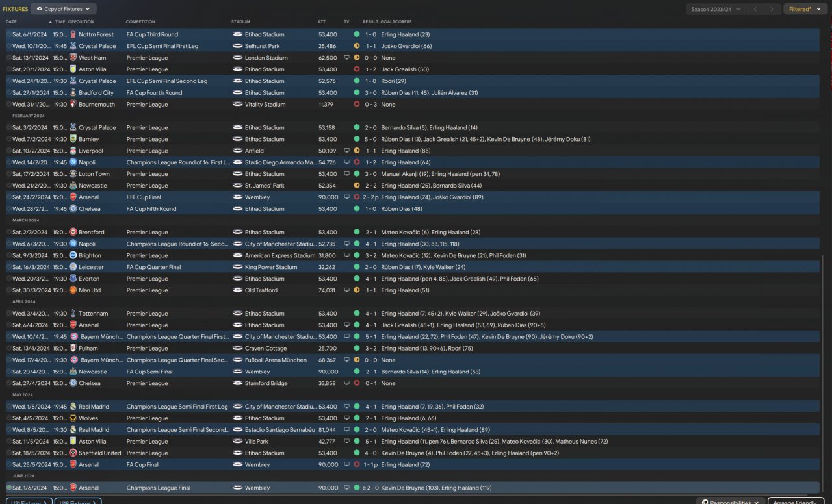Go to the next season with the right arrow

(772, 9)
